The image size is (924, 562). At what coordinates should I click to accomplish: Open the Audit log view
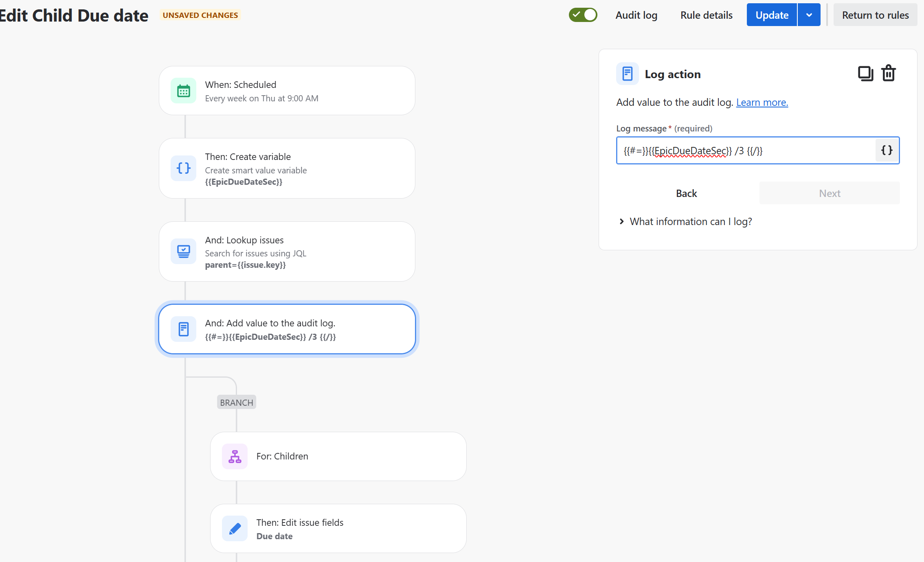636,15
